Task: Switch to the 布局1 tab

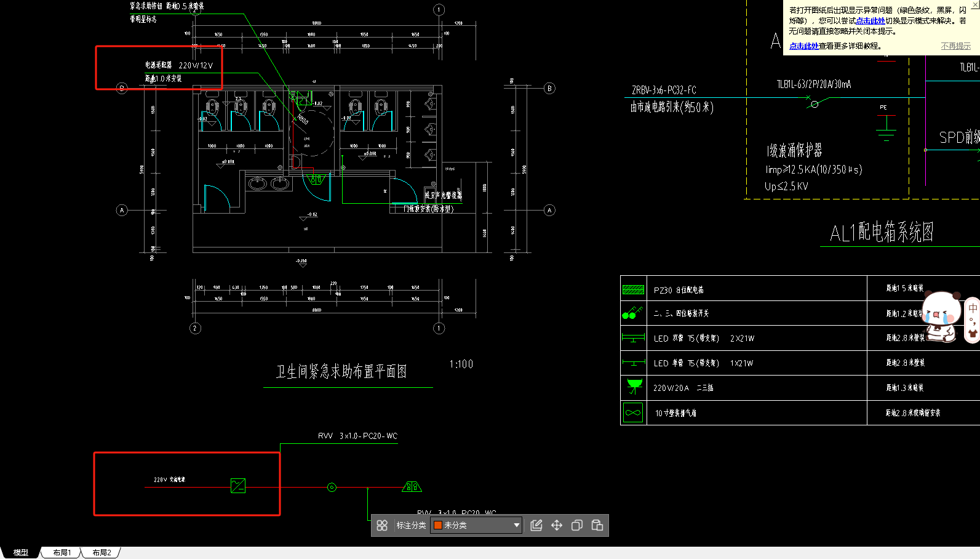Action: 62,553
